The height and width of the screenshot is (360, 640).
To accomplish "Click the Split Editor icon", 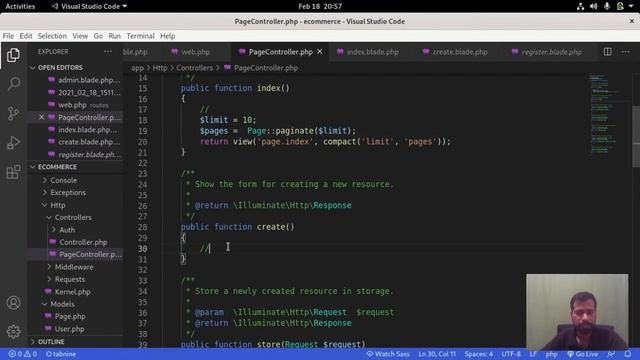I will tap(607, 51).
